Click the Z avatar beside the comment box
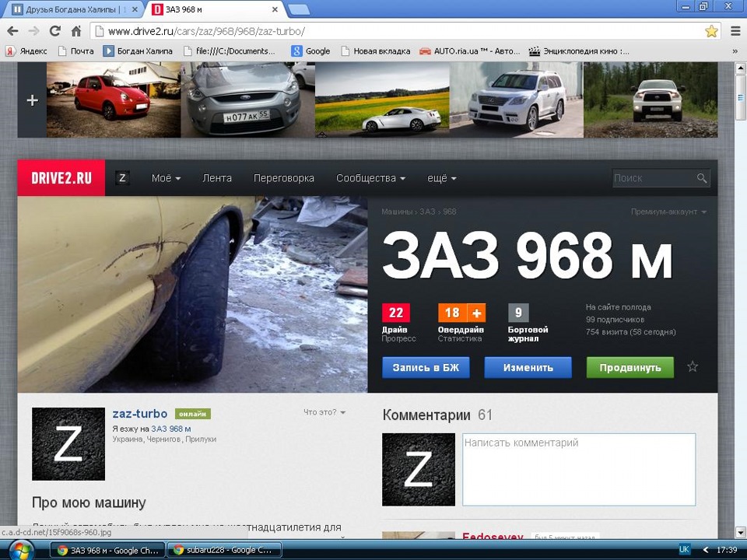 [x=419, y=469]
